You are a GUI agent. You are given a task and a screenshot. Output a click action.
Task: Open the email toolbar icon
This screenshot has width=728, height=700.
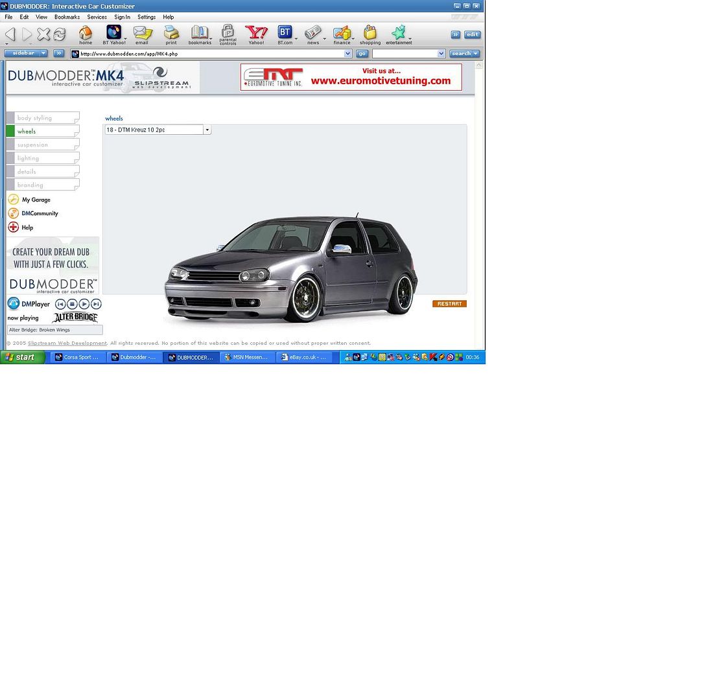141,33
